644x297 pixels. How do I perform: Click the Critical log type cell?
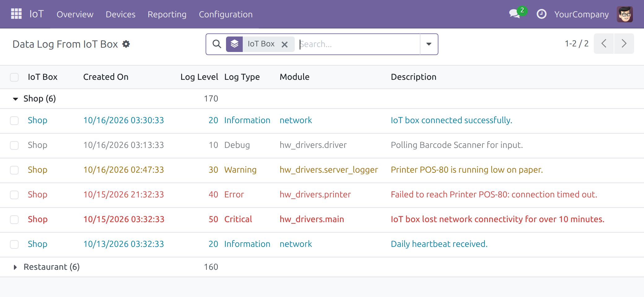coord(238,219)
